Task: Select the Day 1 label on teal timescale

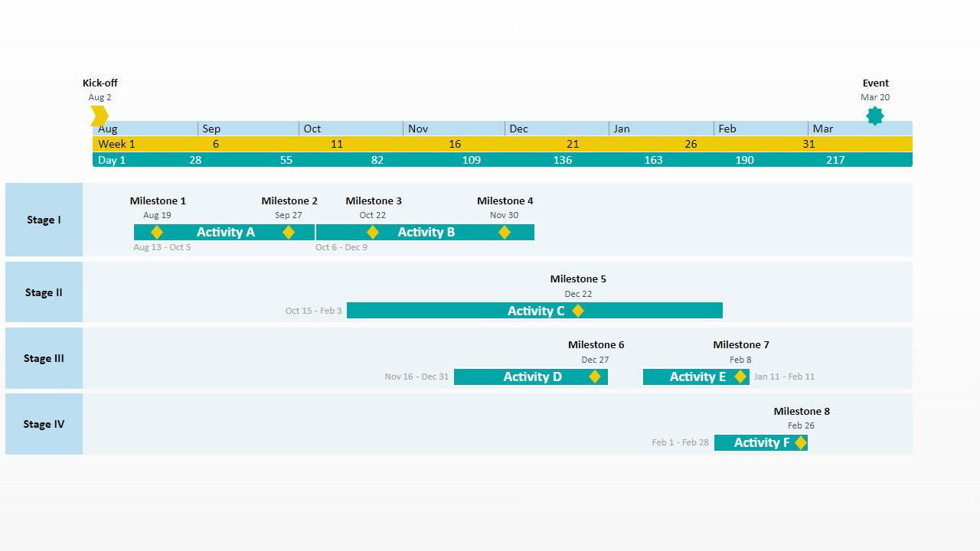Action: 112,160
